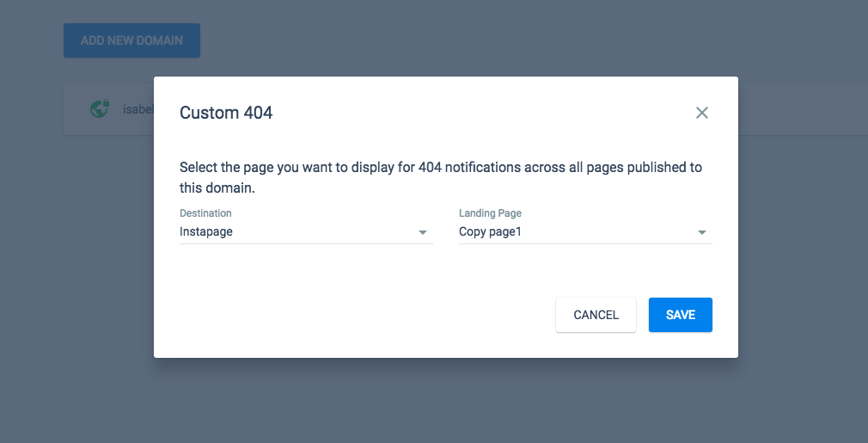Screen dimensions: 868x443
Task: Click the Destination field label
Action: 205,213
